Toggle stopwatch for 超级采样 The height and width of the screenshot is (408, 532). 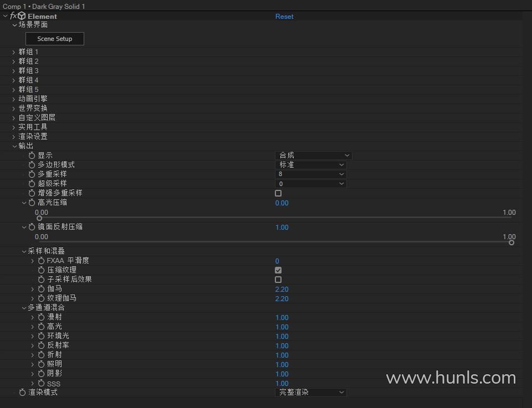pyautogui.click(x=32, y=184)
